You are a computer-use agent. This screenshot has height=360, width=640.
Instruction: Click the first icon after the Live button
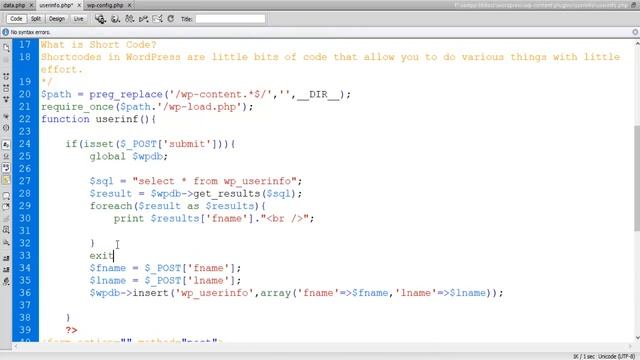click(x=100, y=19)
